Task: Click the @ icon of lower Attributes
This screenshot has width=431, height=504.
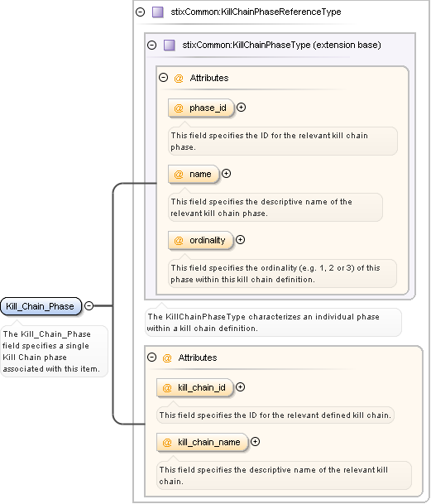Action: click(x=167, y=358)
